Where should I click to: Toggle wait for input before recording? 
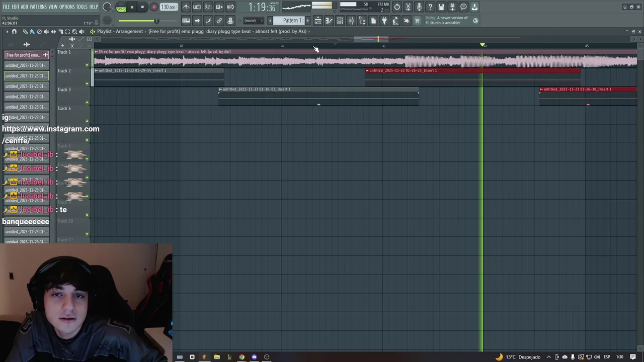(197, 7)
